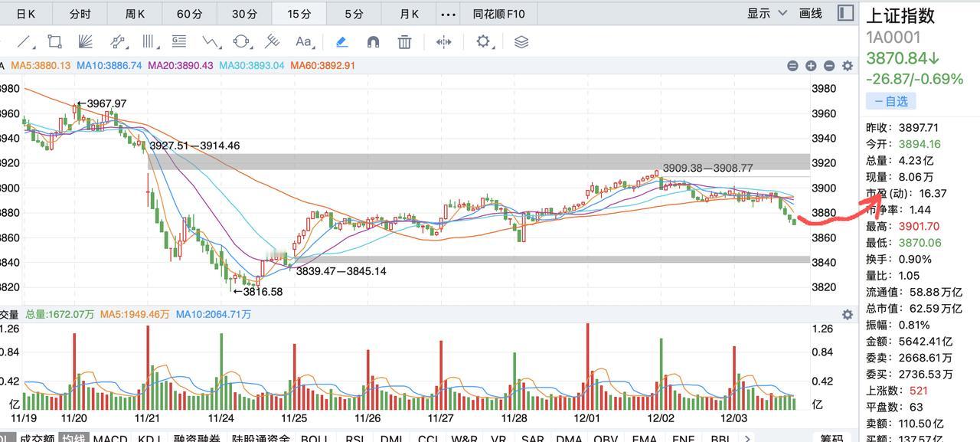980x442 pixels.
Task: Click the 自选 watchlist button
Action: 891,101
